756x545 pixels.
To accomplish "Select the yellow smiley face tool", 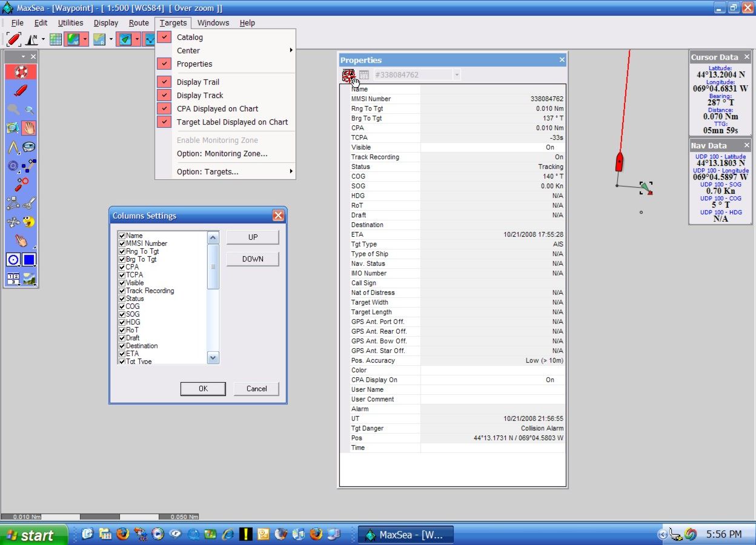I will coord(29,222).
